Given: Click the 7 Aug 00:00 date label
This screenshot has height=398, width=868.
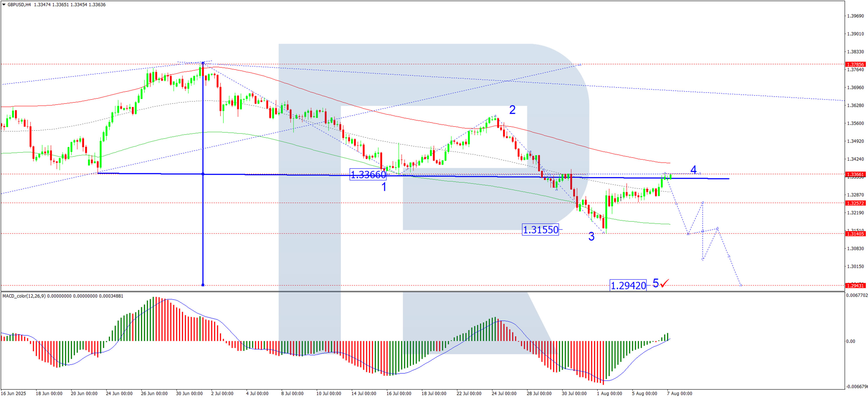Looking at the screenshot, I should pyautogui.click(x=680, y=393).
